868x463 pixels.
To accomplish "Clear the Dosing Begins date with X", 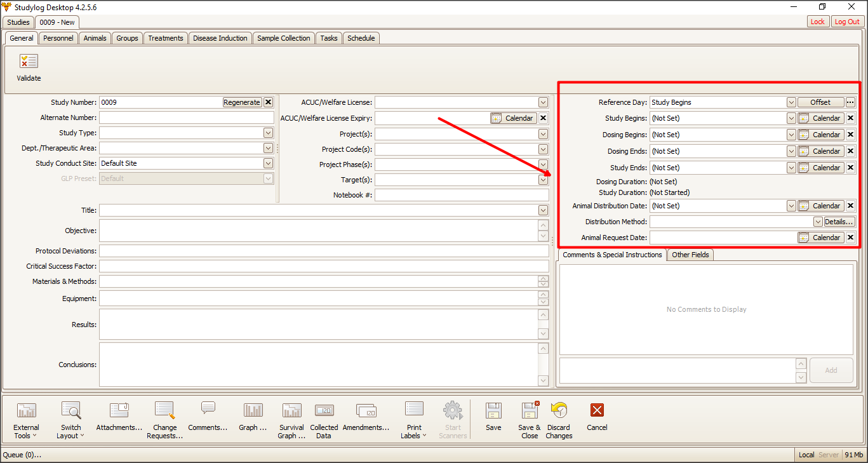I will [x=851, y=135].
